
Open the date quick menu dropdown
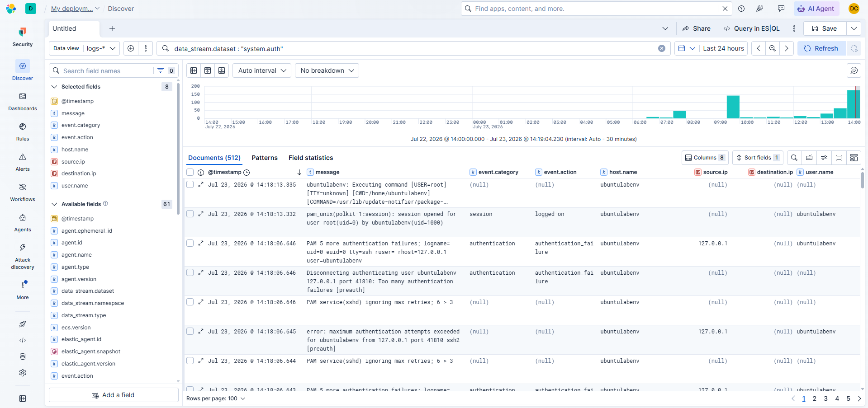tap(686, 48)
